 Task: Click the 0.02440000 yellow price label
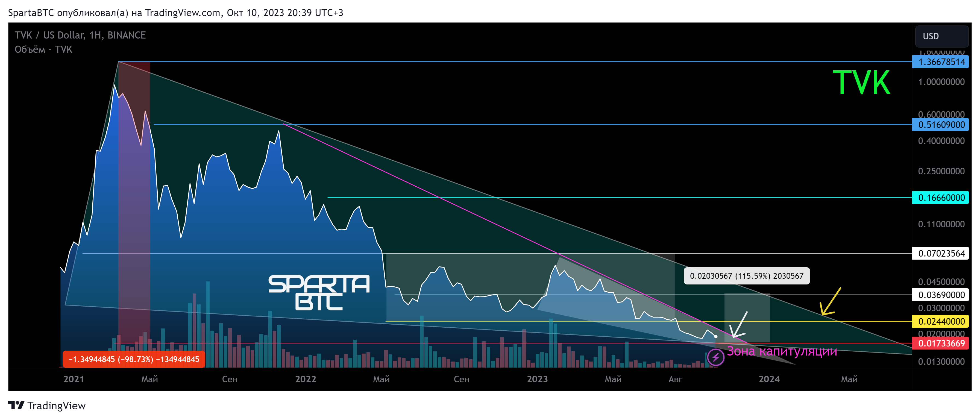[940, 321]
